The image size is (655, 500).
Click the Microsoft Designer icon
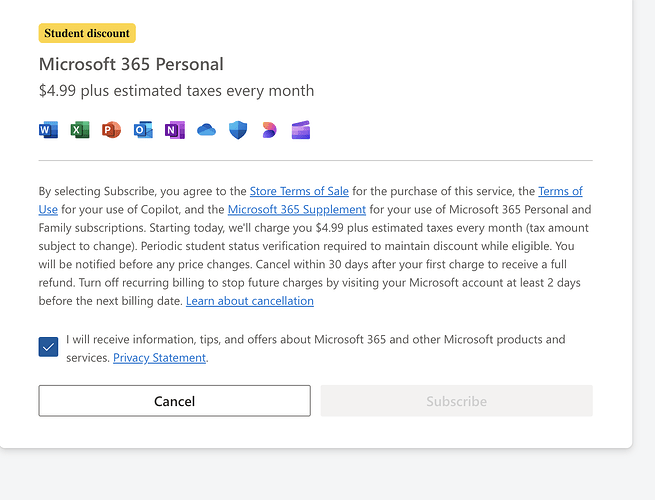[269, 130]
